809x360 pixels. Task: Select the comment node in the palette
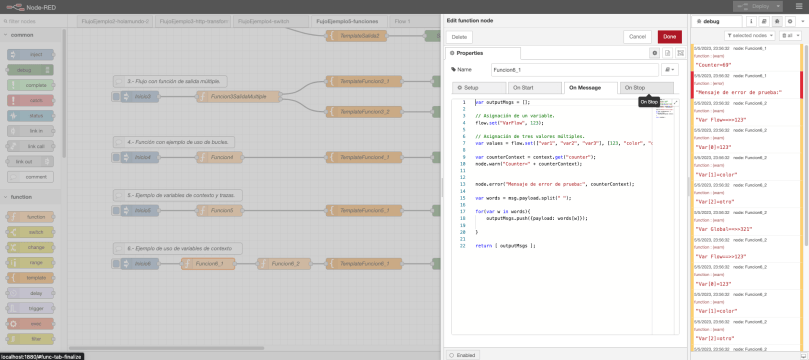tap(31, 177)
